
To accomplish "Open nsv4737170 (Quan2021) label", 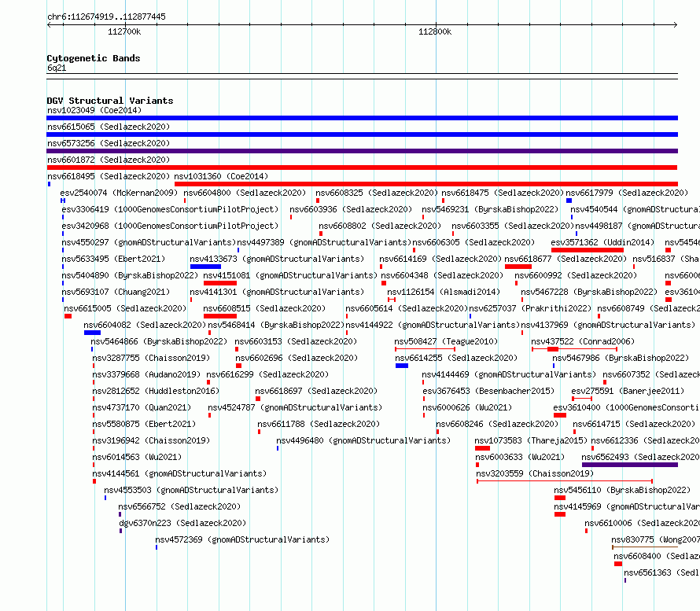I will point(142,407).
